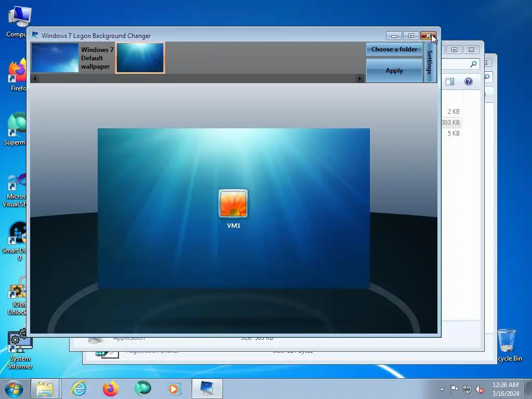Click the left arrow of thumbnail scrollbar
Image resolution: width=532 pixels, height=399 pixels.
pos(35,79)
